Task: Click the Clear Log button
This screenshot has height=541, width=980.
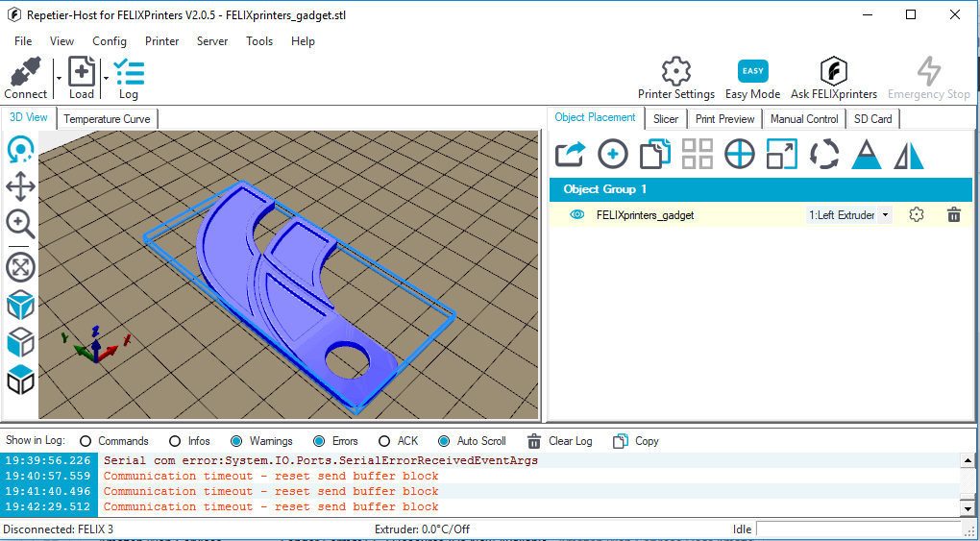Action: (560, 441)
